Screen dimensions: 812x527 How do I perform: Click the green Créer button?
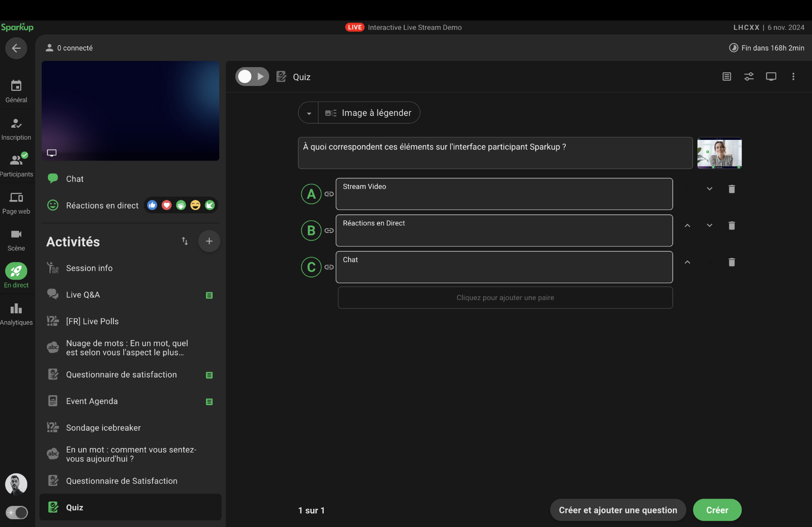point(717,510)
